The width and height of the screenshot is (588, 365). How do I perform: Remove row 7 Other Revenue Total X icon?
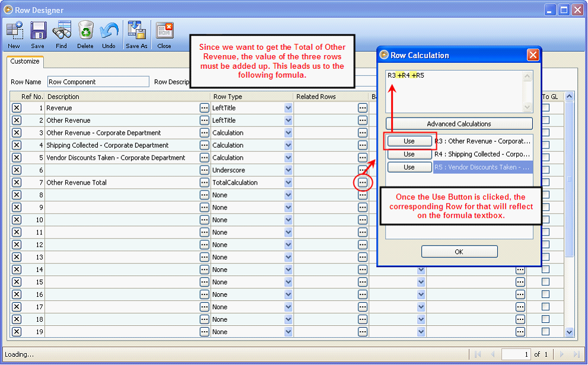tap(17, 183)
